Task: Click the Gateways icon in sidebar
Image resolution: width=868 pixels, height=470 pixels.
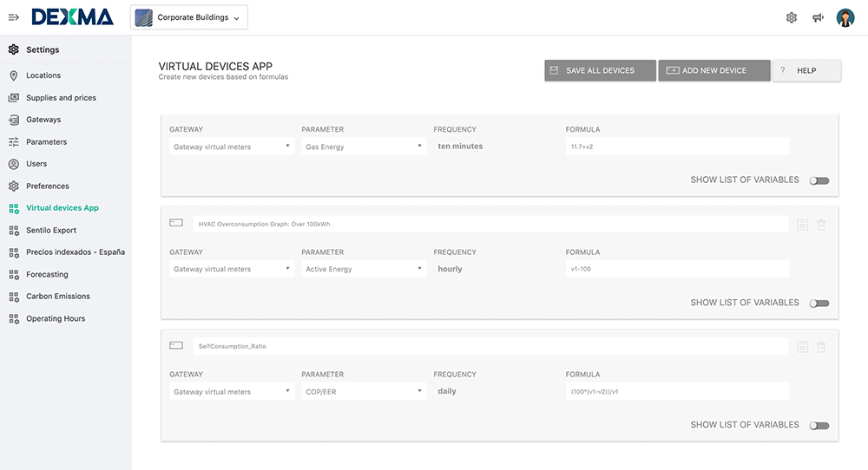Action: (x=14, y=120)
